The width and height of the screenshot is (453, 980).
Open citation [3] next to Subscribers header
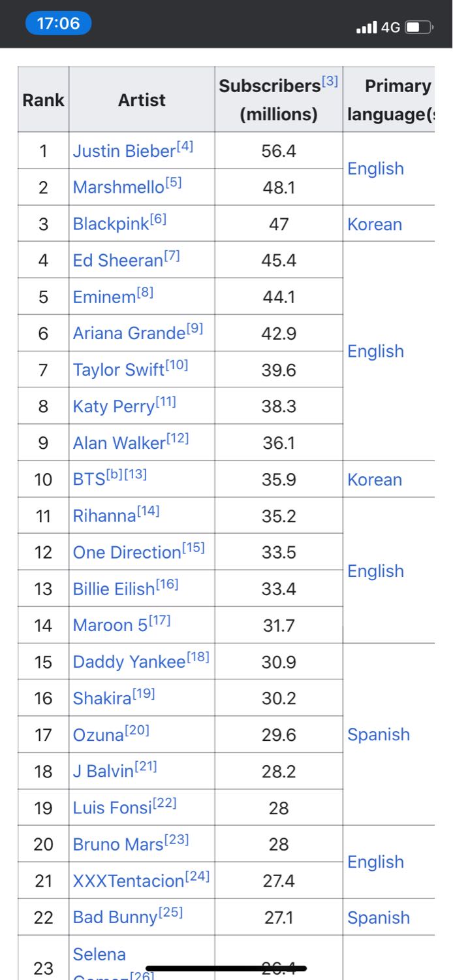click(330, 82)
